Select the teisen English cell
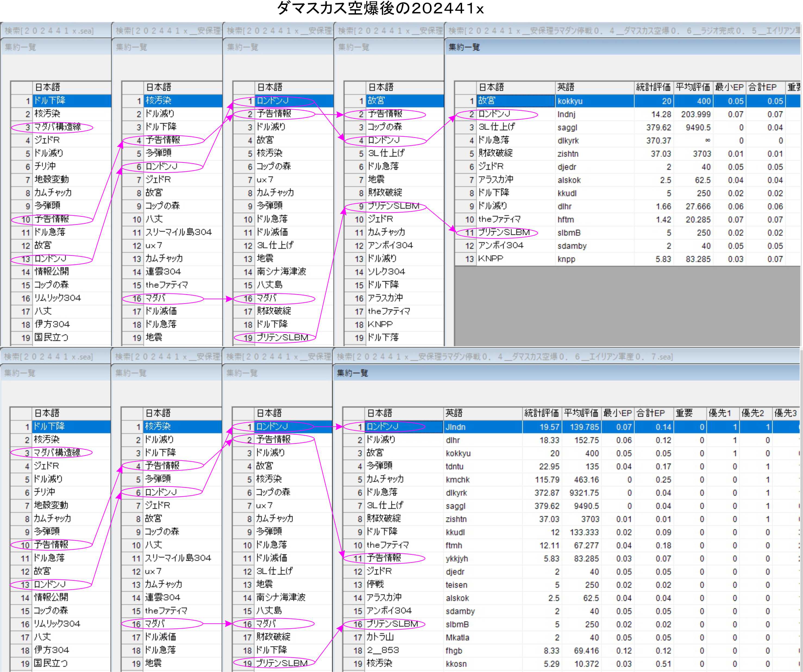 click(482, 585)
